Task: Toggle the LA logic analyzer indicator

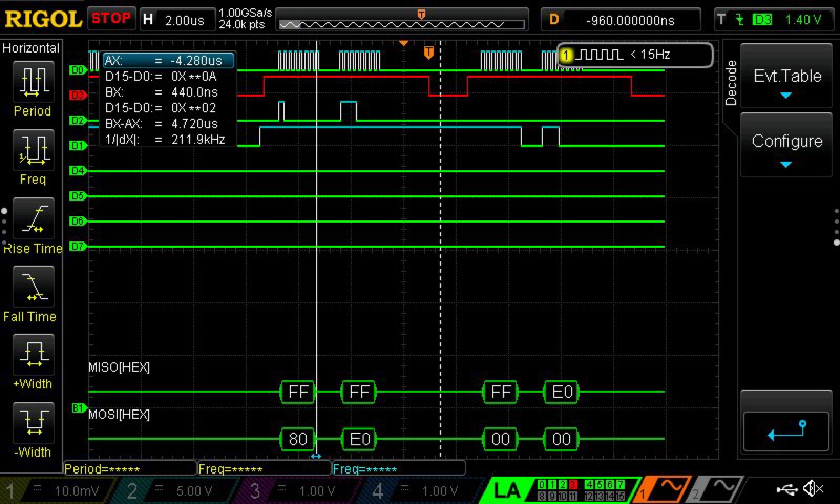Action: pos(507,490)
